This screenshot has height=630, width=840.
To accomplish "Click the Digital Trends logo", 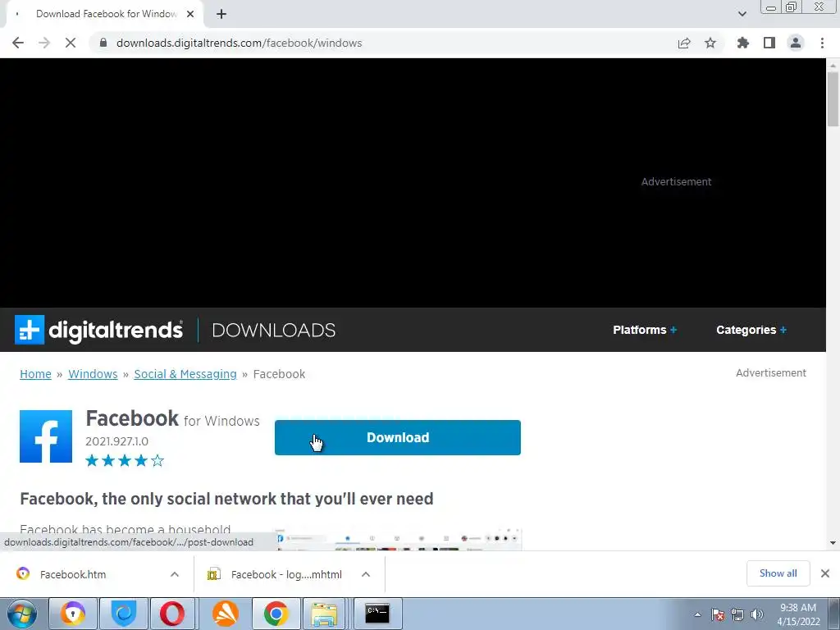I will tap(98, 330).
